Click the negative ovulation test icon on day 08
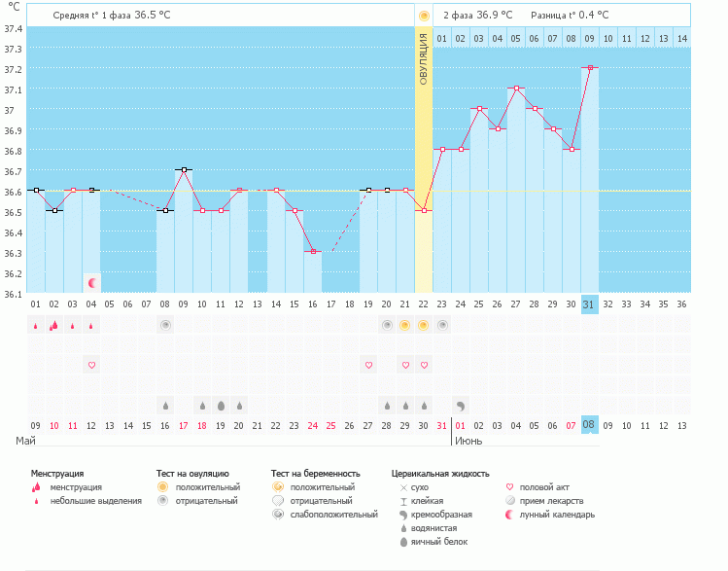Screen dimensions: 728x571 [165, 325]
